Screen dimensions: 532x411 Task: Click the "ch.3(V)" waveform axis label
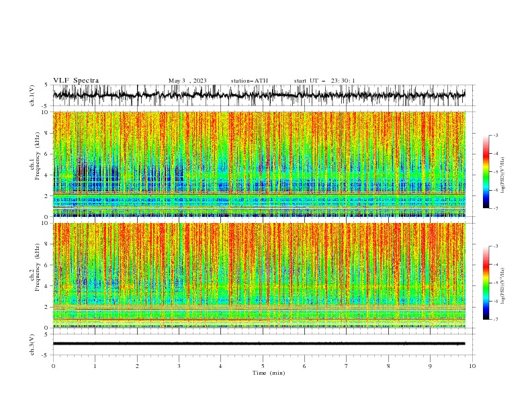(32, 345)
